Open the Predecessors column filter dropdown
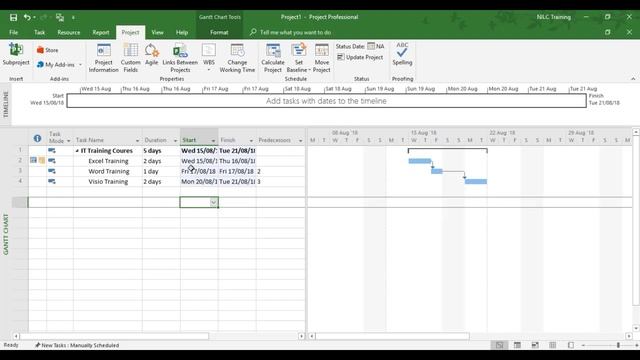The image size is (640, 360). click(x=300, y=141)
